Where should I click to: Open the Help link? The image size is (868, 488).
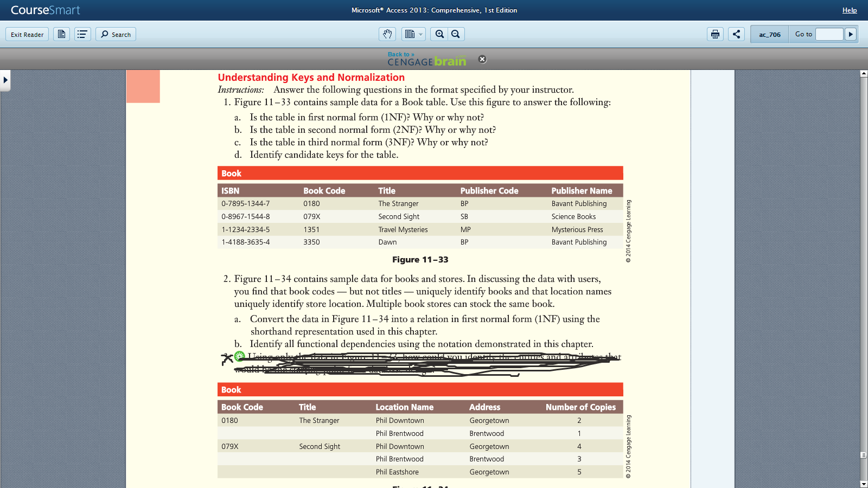coord(850,10)
